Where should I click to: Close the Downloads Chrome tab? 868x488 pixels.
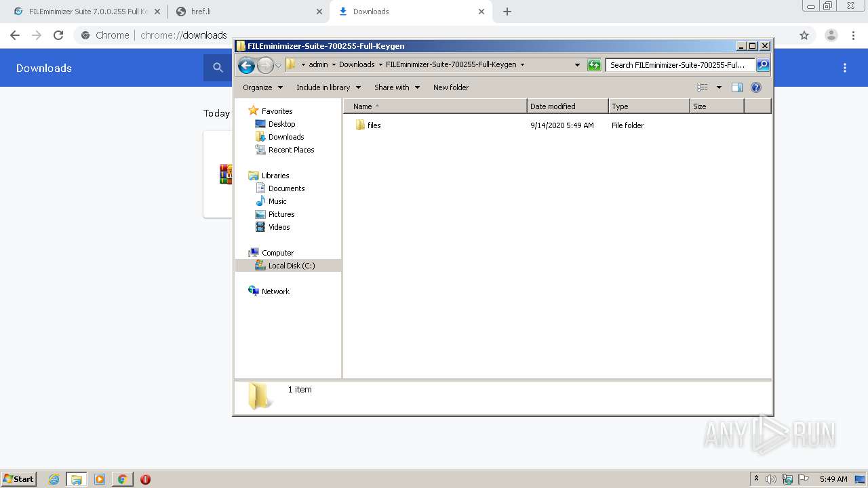click(x=481, y=12)
